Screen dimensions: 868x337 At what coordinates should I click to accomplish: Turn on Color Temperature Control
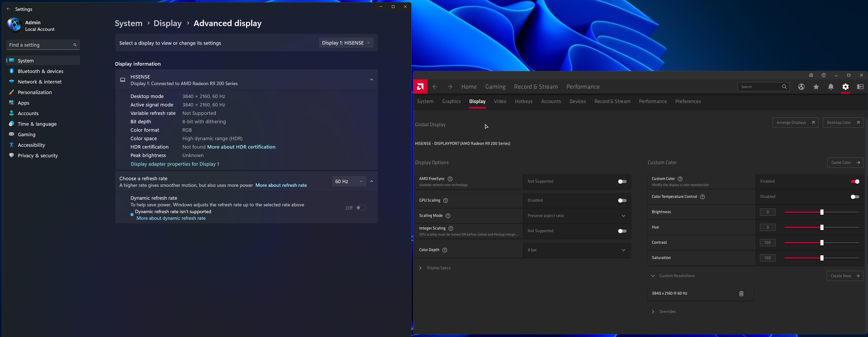click(x=855, y=197)
